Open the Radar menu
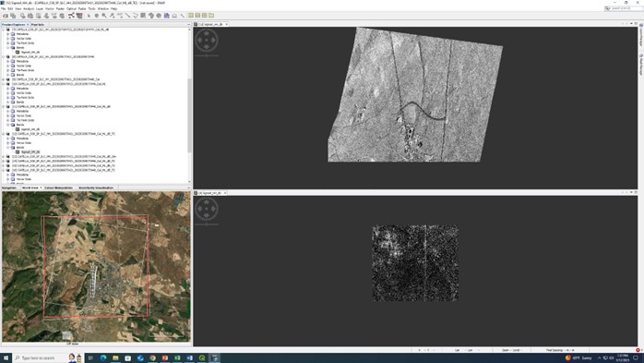The height and width of the screenshot is (363, 644). coord(82,8)
